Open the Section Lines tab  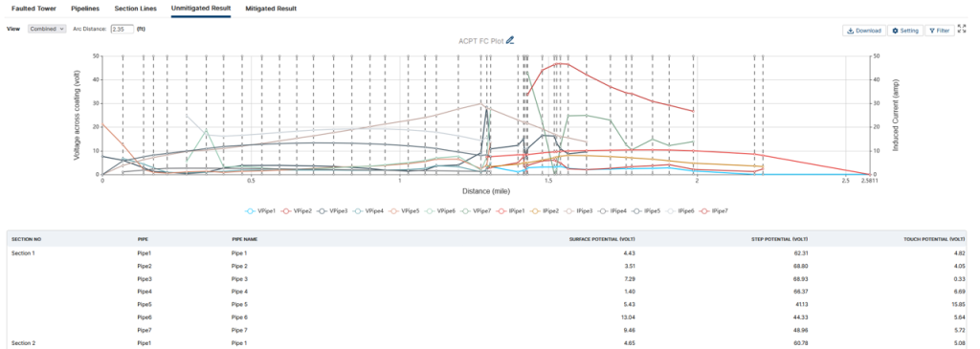[x=135, y=9]
